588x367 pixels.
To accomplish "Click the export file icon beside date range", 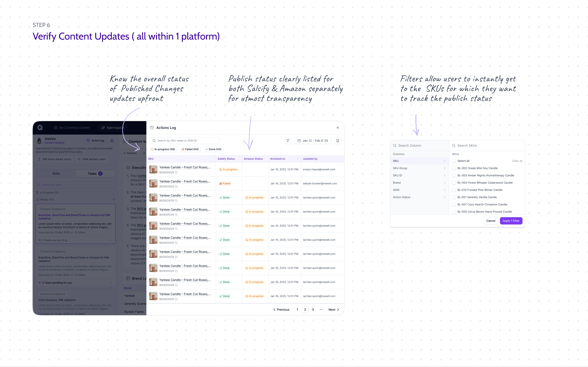I will tap(337, 140).
